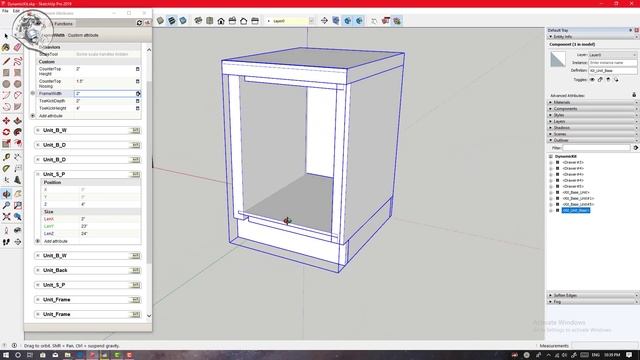Click the Advanced Attributes lock icon
The height and width of the screenshot is (360, 640).
634,95
